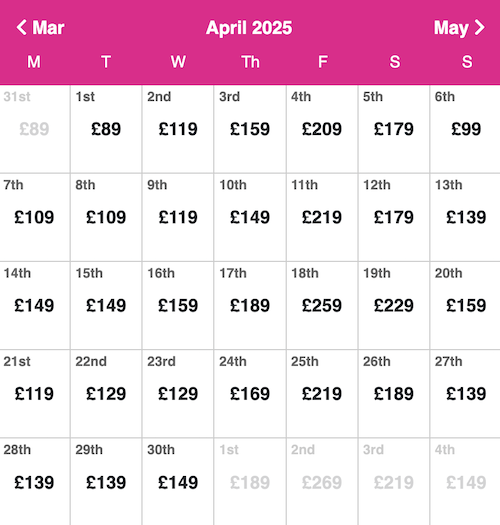This screenshot has width=500, height=525.
Task: Choose the 11th at £219
Action: [x=322, y=217]
